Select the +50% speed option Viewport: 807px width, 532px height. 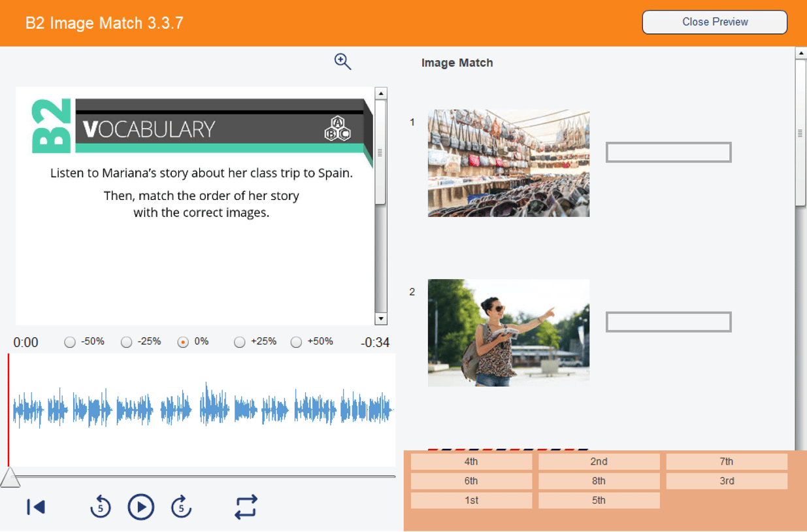296,341
